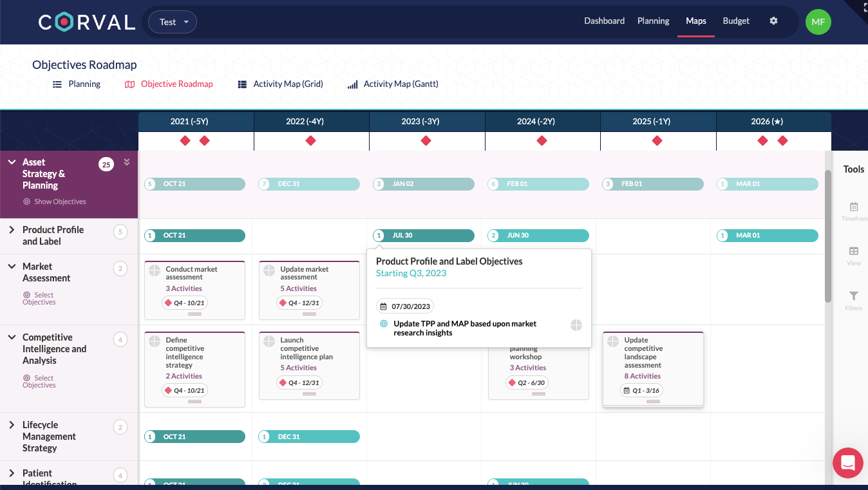Switch to Activity Map (Gantt) tab
868x490 pixels.
tap(393, 84)
